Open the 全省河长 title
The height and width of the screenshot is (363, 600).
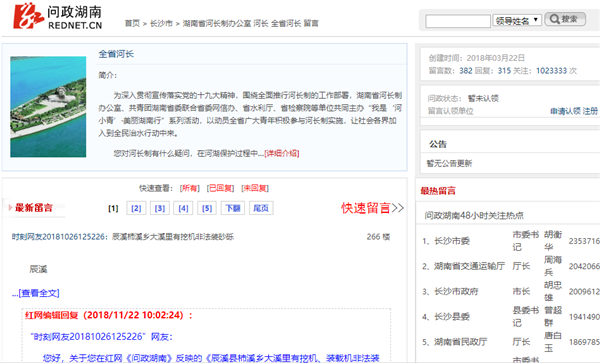coord(116,54)
